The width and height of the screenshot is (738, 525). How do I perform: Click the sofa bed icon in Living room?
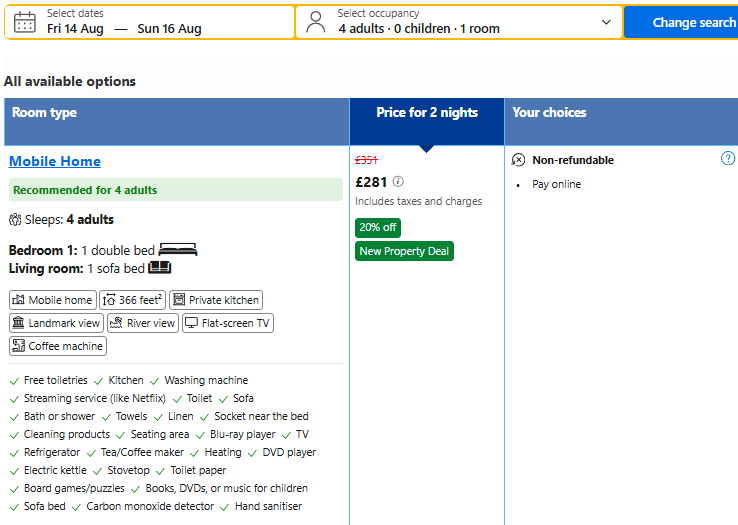point(160,267)
